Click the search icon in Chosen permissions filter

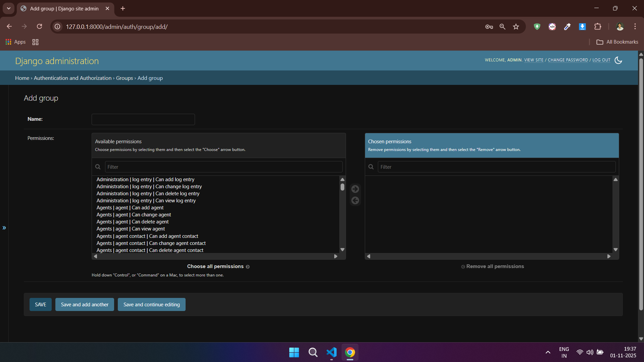[371, 167]
